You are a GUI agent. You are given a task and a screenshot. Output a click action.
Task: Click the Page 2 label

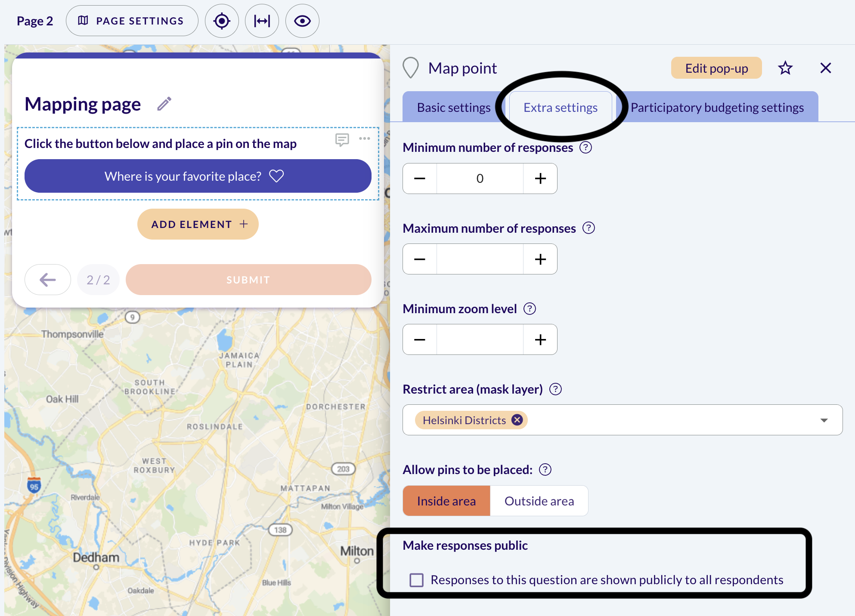tap(35, 21)
